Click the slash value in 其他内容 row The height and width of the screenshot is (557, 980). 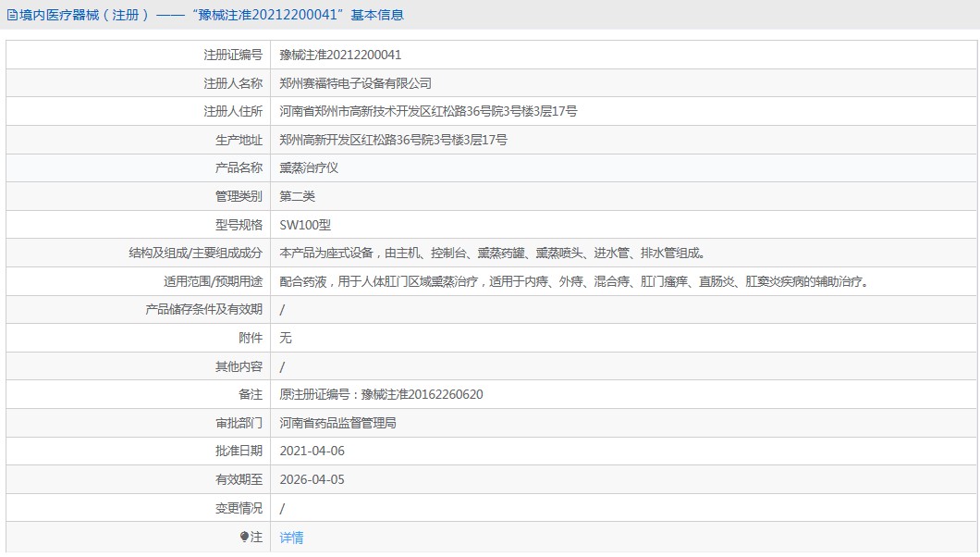point(282,367)
